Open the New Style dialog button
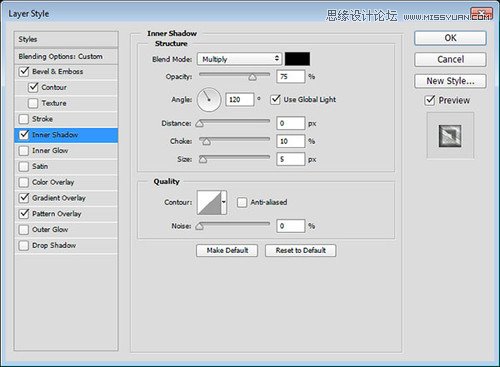Image resolution: width=500 pixels, height=367 pixels. click(x=450, y=81)
